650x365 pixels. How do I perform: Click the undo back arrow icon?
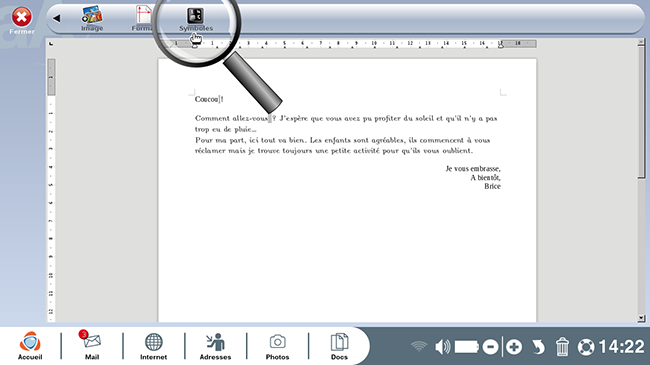tap(538, 347)
